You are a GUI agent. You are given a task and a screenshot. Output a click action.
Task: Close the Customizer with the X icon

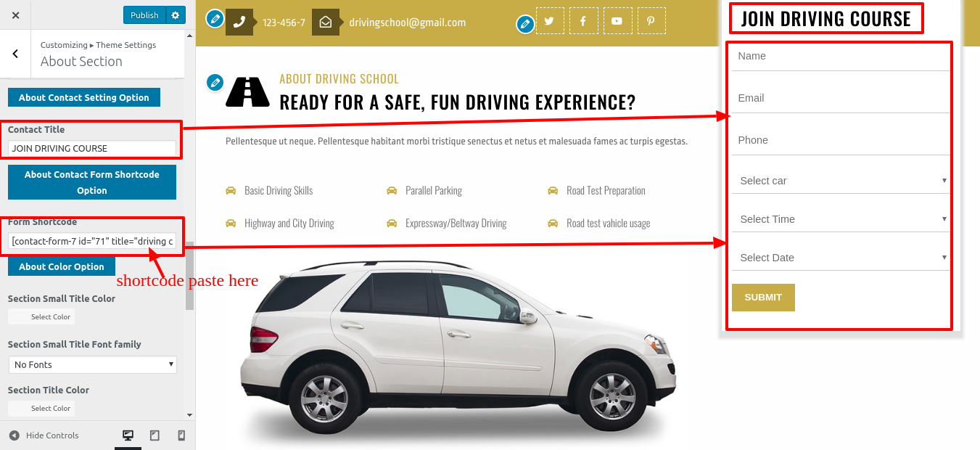16,15
